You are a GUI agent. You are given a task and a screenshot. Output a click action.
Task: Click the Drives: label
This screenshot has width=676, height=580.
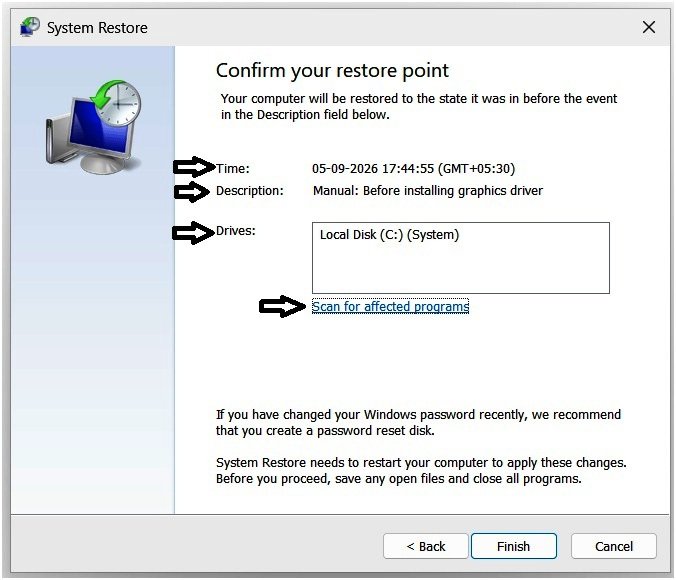tap(235, 231)
